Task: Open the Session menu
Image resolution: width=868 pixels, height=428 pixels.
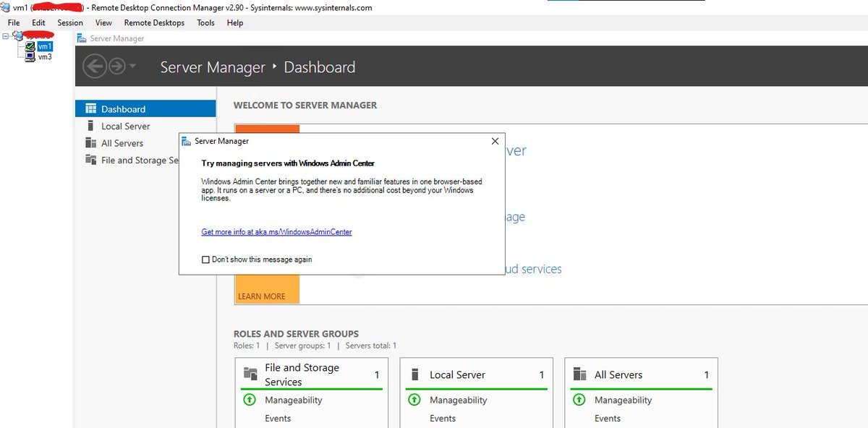Action: pos(70,22)
